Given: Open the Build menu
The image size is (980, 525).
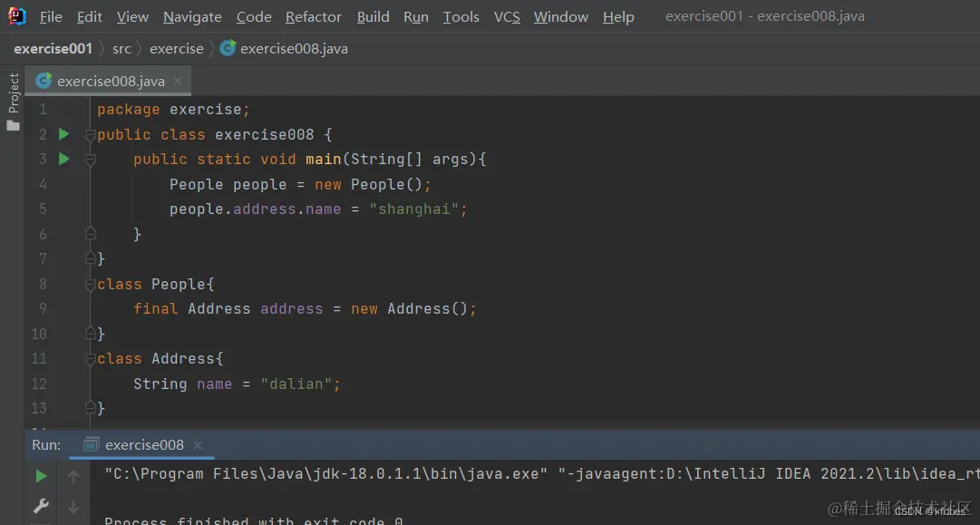Looking at the screenshot, I should tap(374, 17).
